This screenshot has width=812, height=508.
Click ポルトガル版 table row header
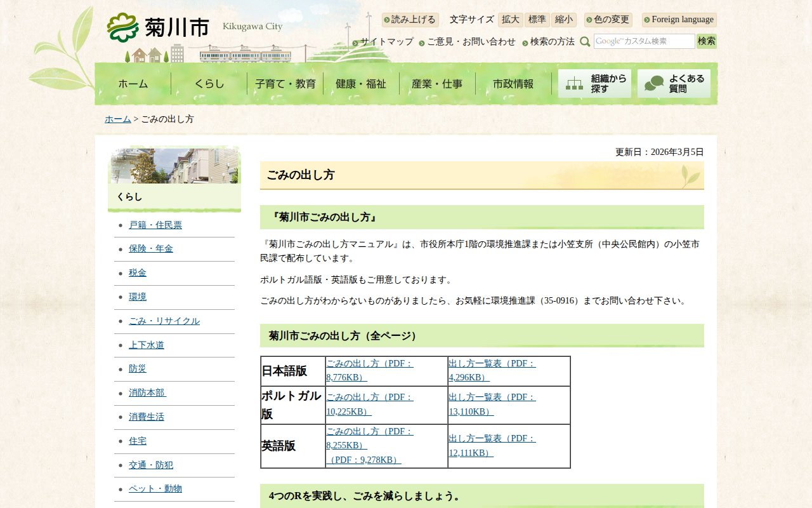[x=292, y=405]
